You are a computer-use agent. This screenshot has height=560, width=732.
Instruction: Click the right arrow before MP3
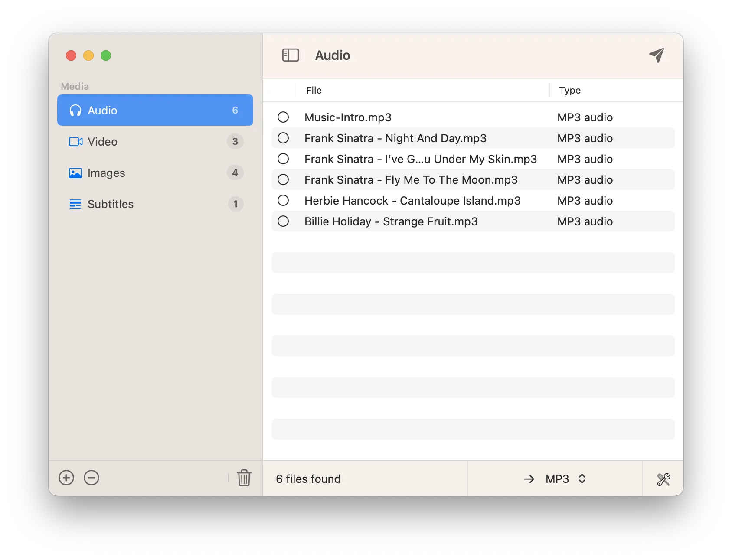[529, 479]
